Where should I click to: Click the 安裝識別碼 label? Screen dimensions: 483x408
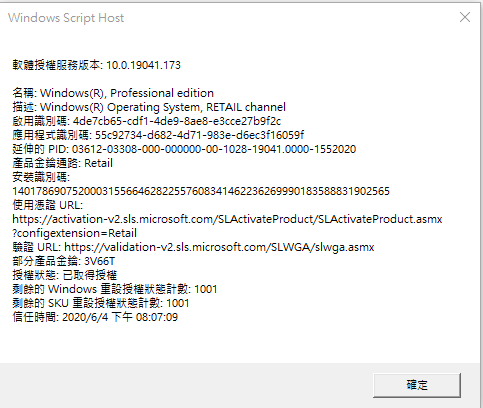click(x=41, y=177)
